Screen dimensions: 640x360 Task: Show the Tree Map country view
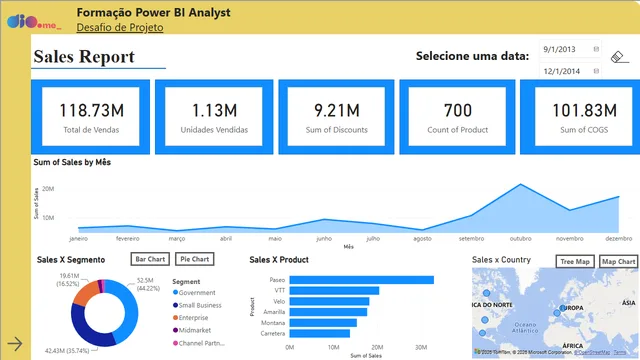[x=575, y=262]
